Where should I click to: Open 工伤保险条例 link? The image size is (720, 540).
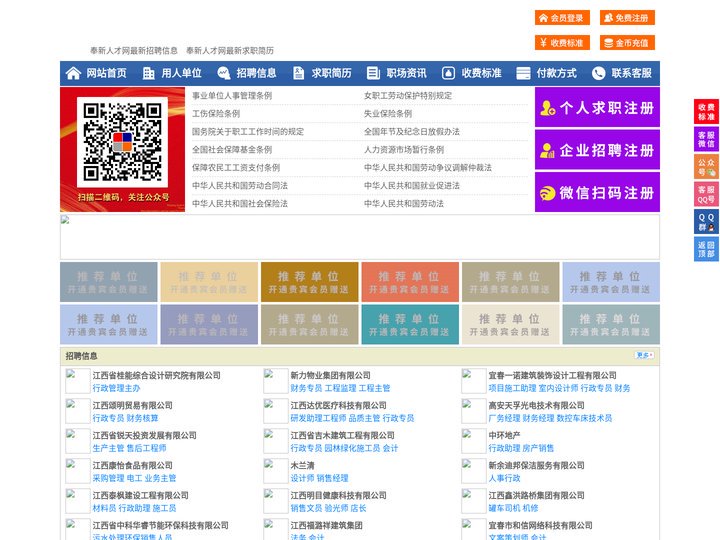pos(216,113)
